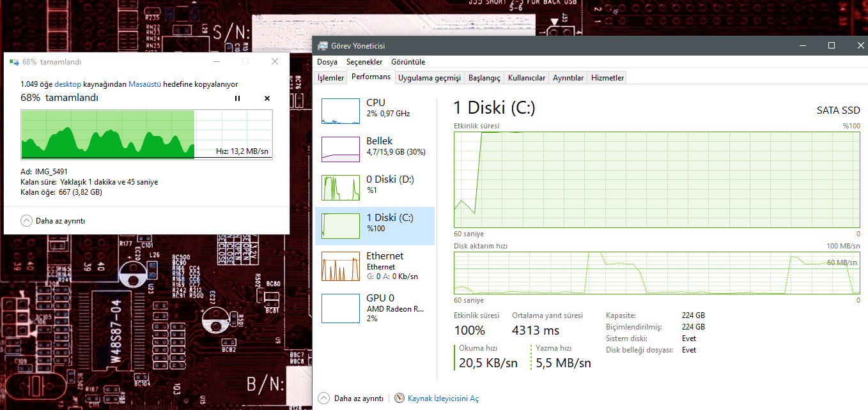
Task: Click the Task Manager title bar icon
Action: [x=323, y=46]
